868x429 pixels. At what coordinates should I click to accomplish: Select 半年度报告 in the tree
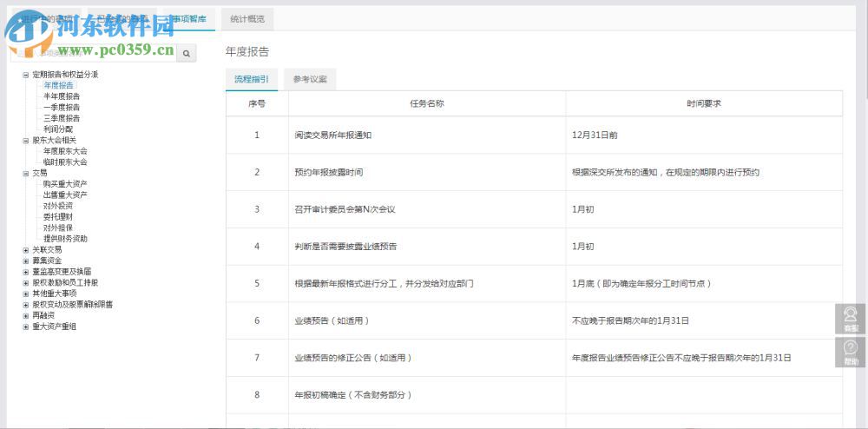pyautogui.click(x=62, y=96)
